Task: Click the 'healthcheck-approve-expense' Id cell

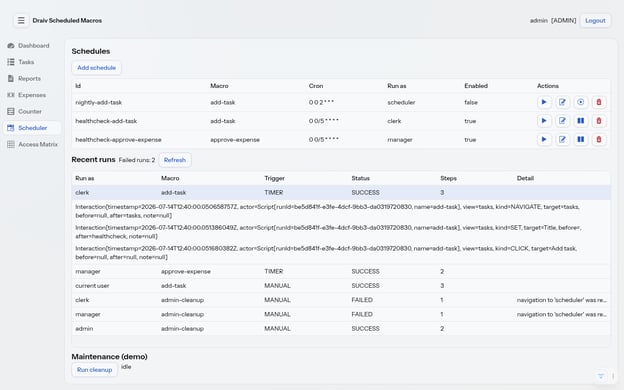Action: tap(118, 140)
